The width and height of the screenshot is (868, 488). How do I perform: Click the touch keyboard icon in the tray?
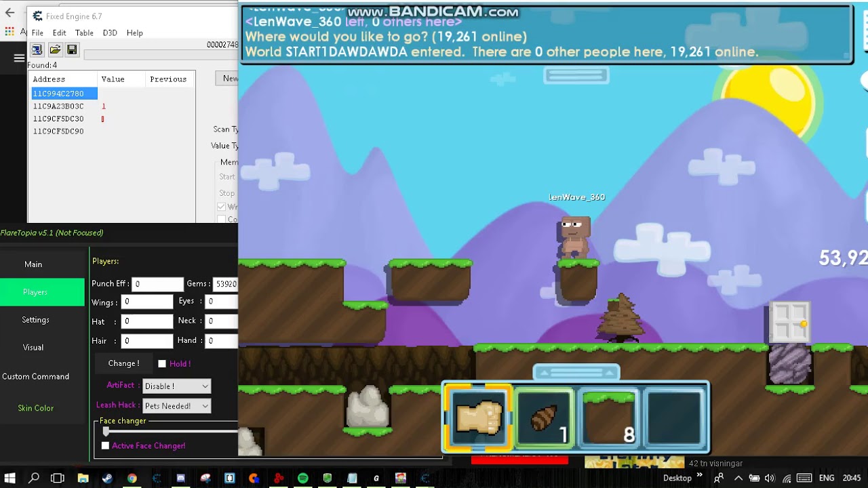804,478
